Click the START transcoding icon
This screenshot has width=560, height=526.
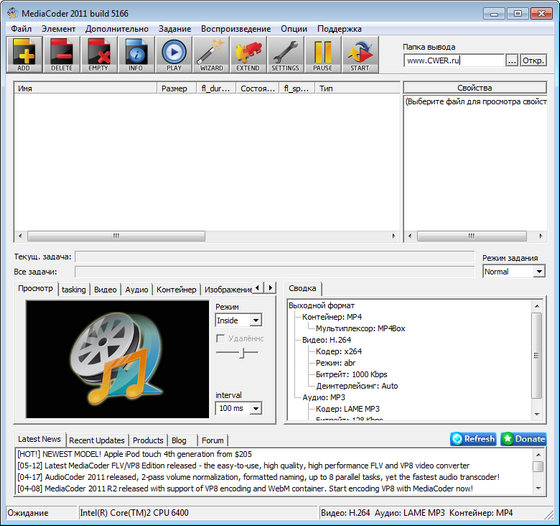point(360,55)
